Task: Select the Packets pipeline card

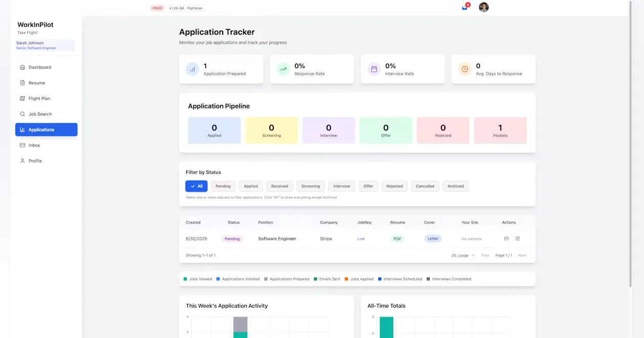Action: point(500,130)
